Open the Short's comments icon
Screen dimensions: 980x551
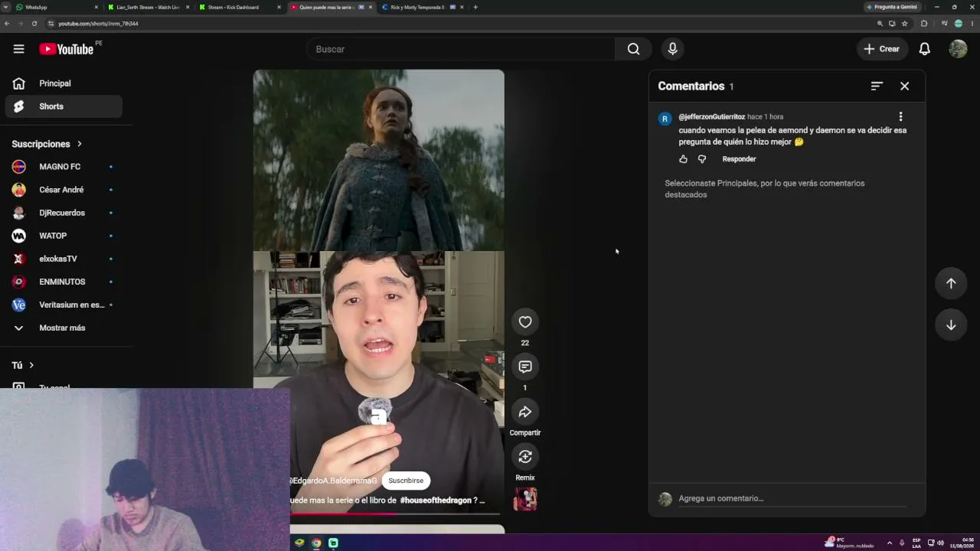(524, 367)
